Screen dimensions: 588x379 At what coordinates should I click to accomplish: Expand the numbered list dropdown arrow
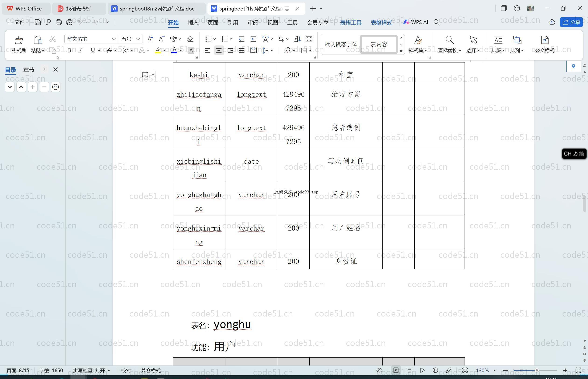pyautogui.click(x=231, y=39)
